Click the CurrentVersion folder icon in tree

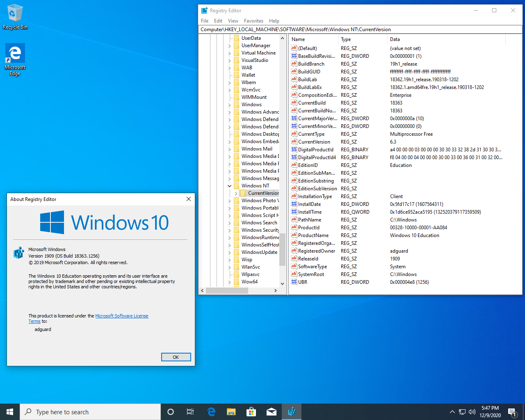(243, 193)
